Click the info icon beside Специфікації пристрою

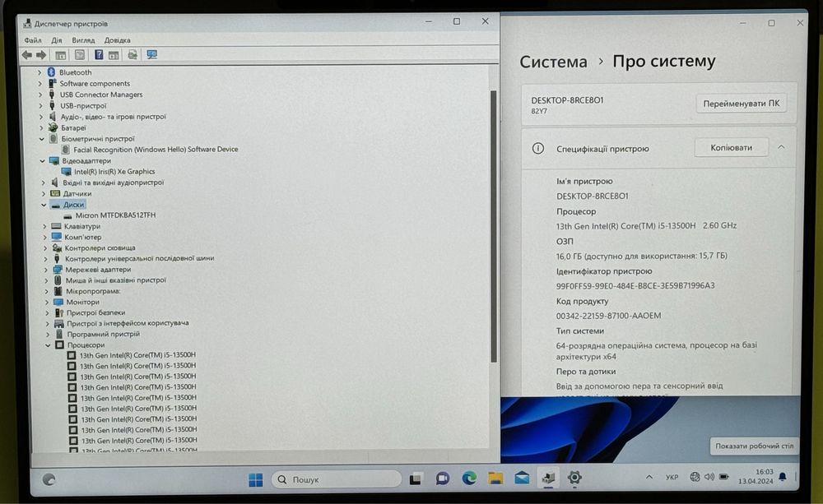[x=538, y=149]
